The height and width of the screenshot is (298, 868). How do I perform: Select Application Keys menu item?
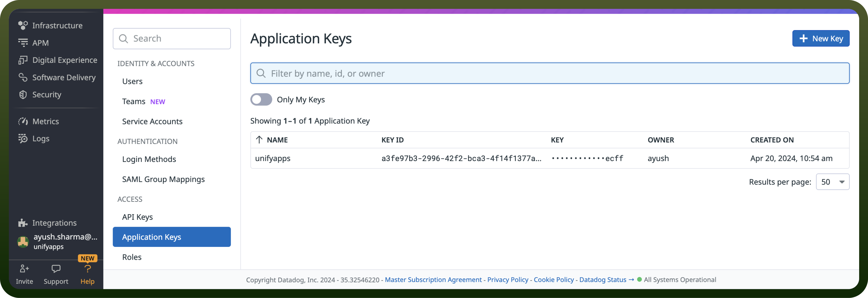[172, 237]
